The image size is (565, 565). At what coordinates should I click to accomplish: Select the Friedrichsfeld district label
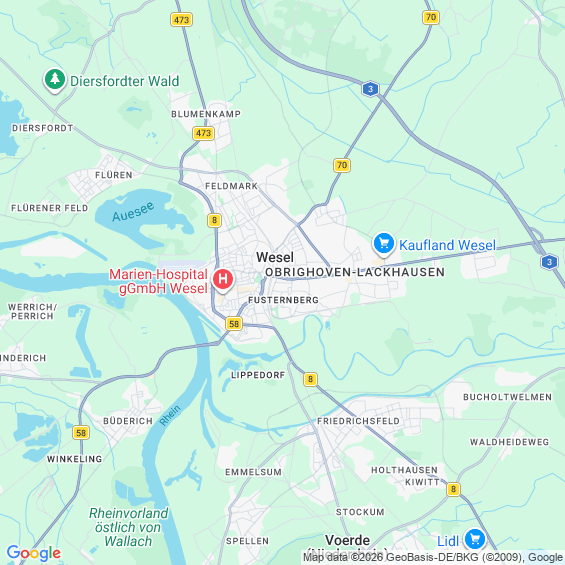(359, 421)
